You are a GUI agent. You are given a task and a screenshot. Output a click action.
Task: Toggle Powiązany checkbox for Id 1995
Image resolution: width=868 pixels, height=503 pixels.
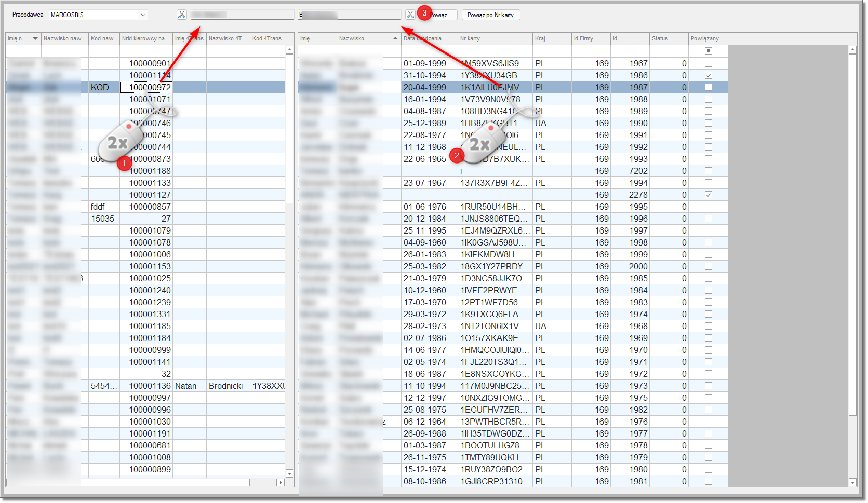click(709, 207)
